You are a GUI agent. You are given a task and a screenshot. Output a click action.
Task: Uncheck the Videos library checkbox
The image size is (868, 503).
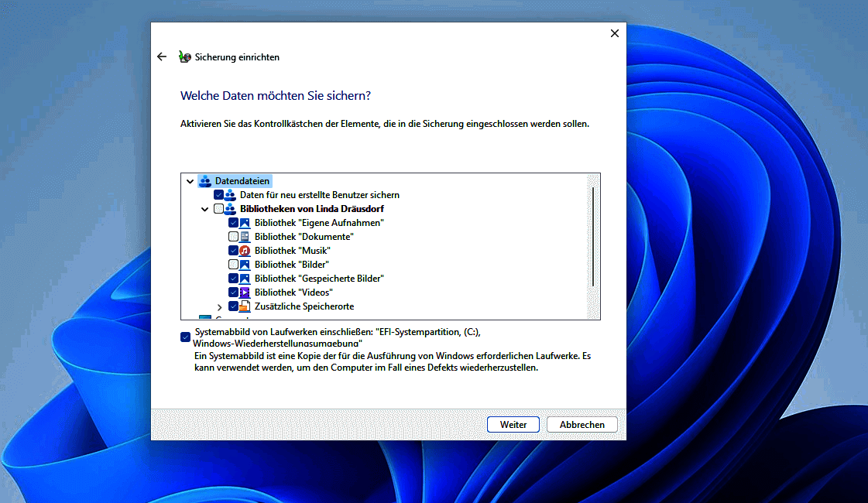click(233, 293)
